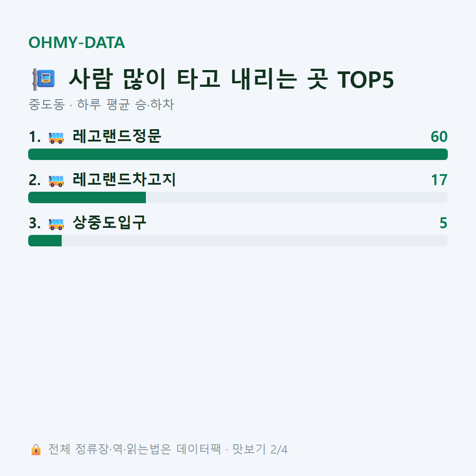476x476 pixels.
Task: Click the bus stop sign icon in title
Action: point(44,79)
